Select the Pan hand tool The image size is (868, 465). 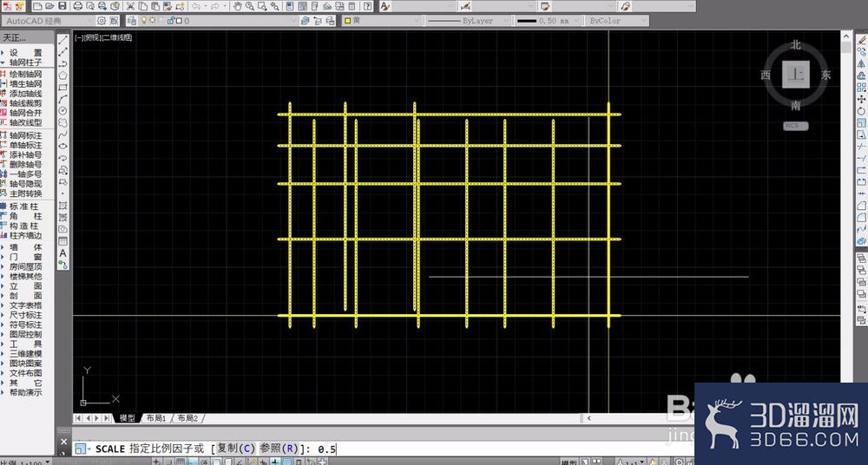[238, 6]
